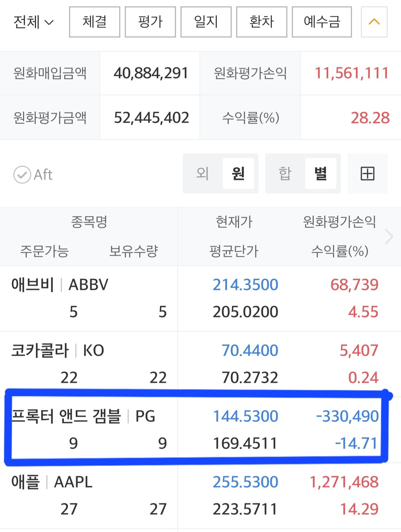Tap AAPL average price 223.5711
The image size is (401, 532).
[245, 509]
